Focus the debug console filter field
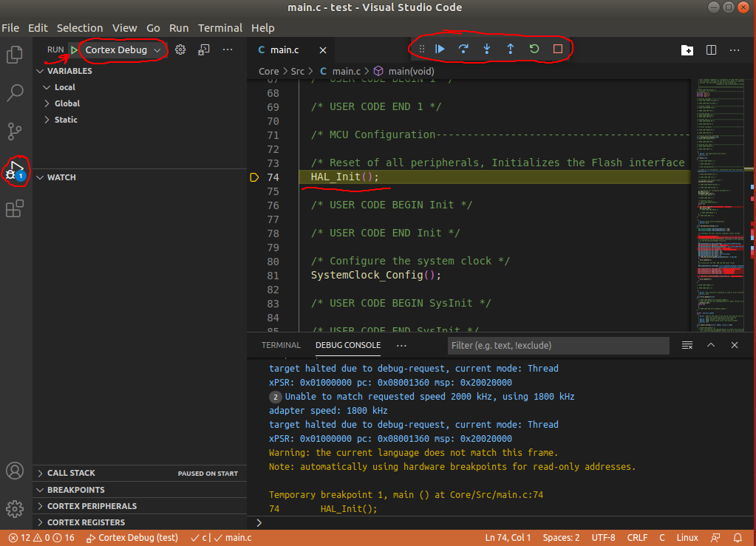 pos(559,346)
